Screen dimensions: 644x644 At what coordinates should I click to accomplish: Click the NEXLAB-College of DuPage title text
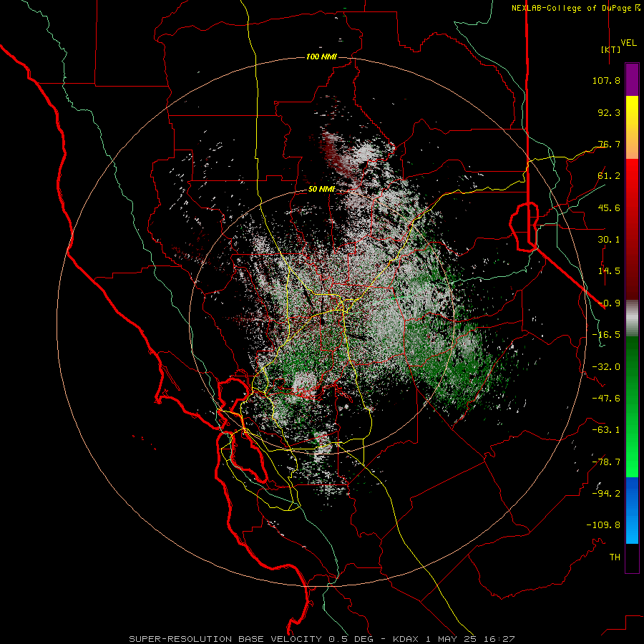(571, 8)
